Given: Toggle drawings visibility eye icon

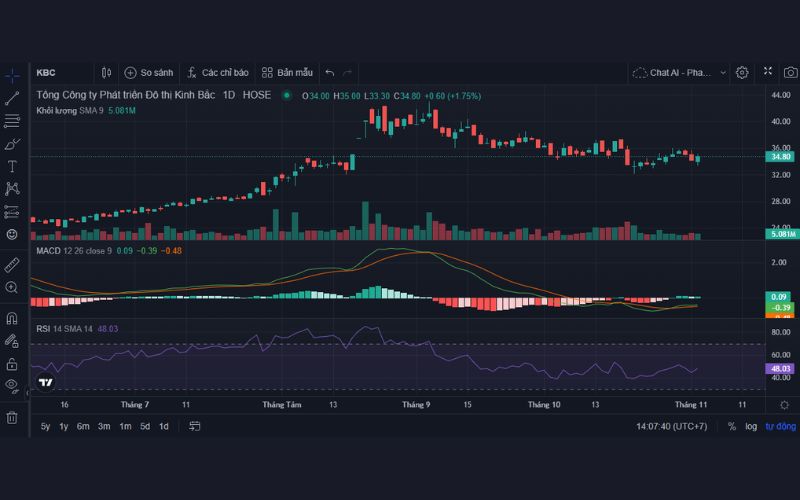Looking at the screenshot, I should pos(12,385).
